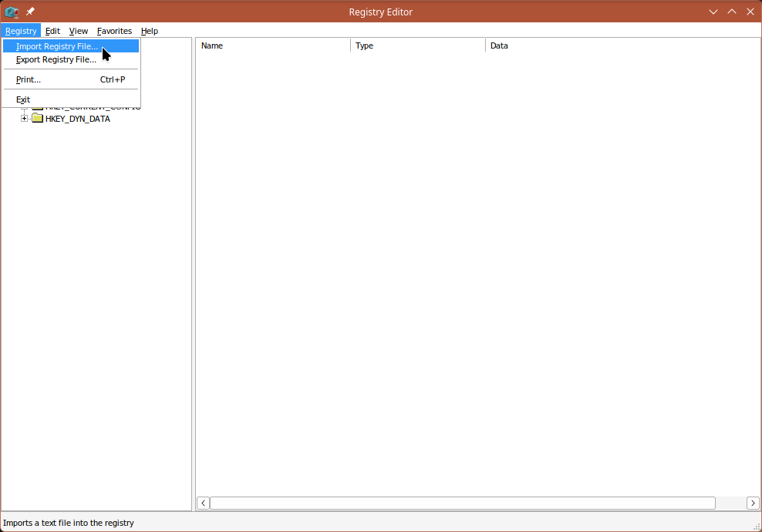Viewport: 762px width, 532px height.
Task: Click the status text 'Imports a text file into the registry'
Action: coord(69,523)
